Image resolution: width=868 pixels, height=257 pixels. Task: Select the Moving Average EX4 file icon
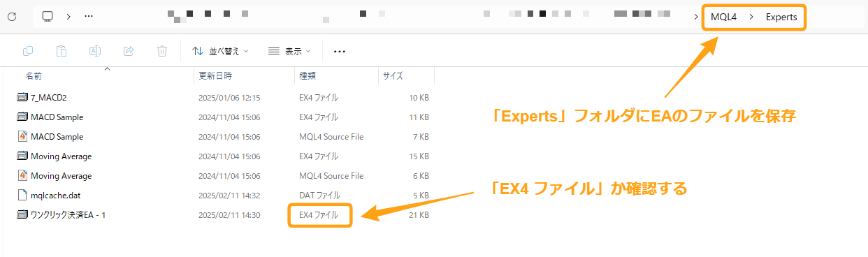22,156
